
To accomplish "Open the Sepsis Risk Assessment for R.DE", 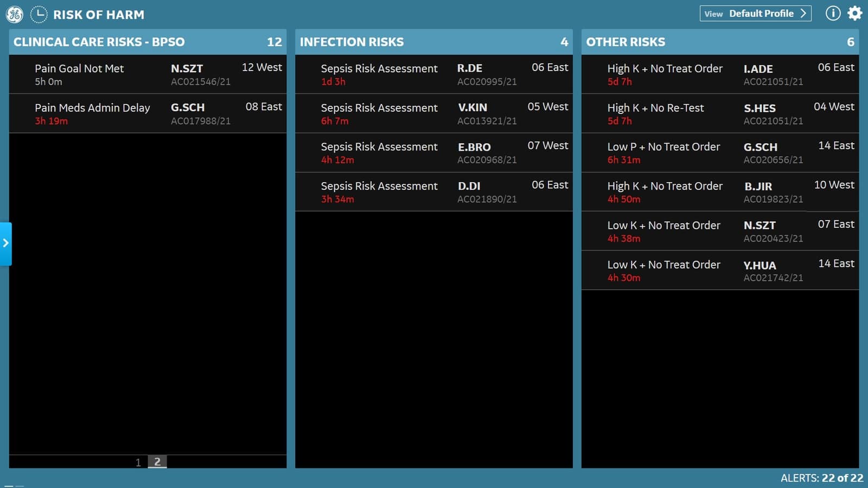I will click(434, 74).
